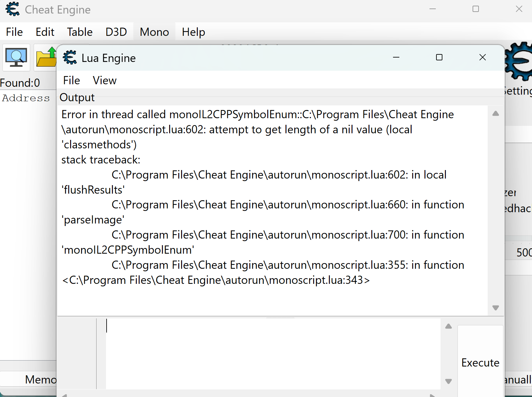Click the traceback line ending with 'flushResults'
Image resolution: width=532 pixels, height=397 pixels.
coord(93,190)
